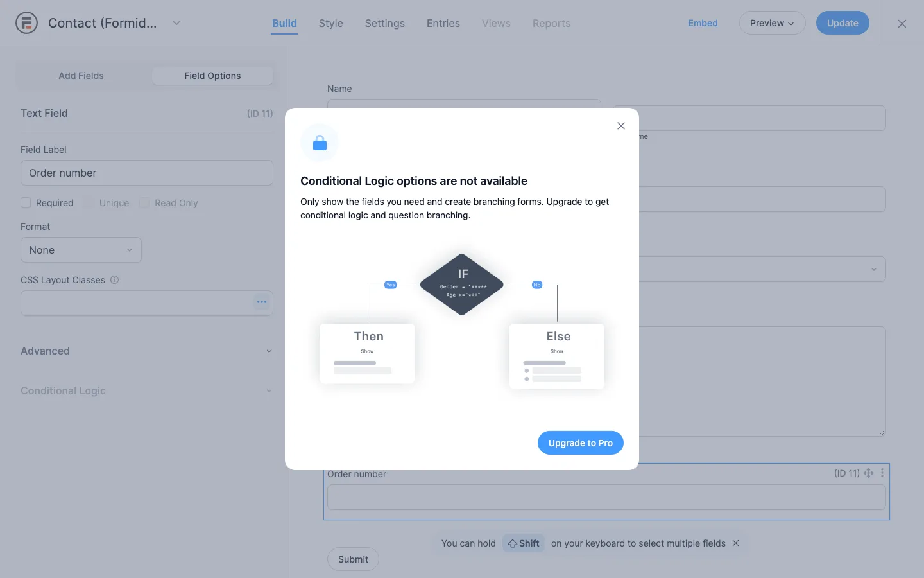Image resolution: width=924 pixels, height=578 pixels.
Task: Open the Format dropdown set to None
Action: click(x=81, y=250)
